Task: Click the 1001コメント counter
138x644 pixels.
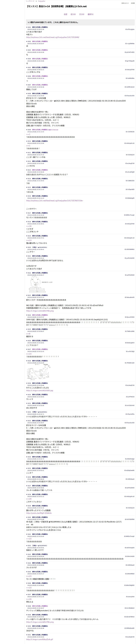Action: click(125, 3)
